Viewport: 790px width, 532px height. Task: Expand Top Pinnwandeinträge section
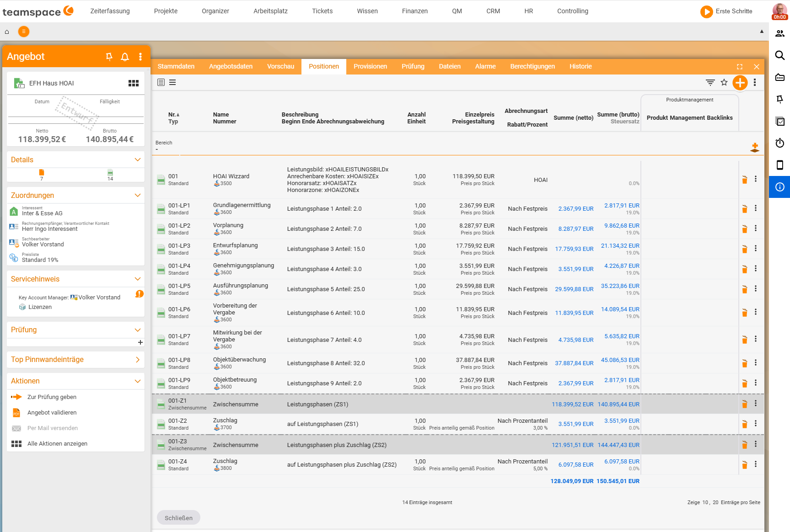(x=138, y=360)
